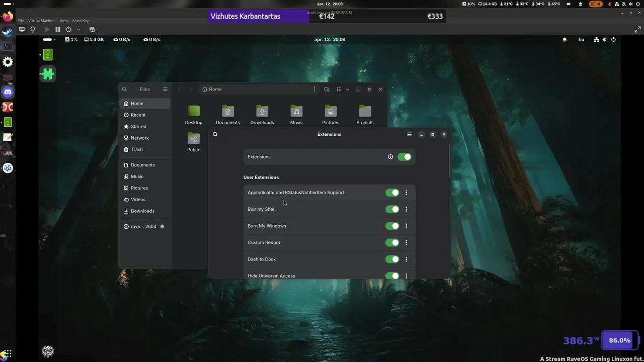The image size is (644, 362).
Task: Disable the Blur my Shell extension
Action: tap(392, 209)
